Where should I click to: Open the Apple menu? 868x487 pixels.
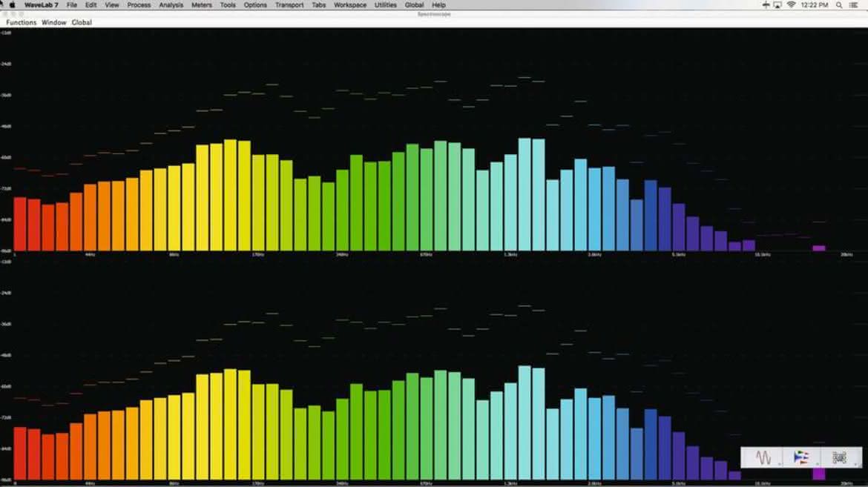coord(12,5)
